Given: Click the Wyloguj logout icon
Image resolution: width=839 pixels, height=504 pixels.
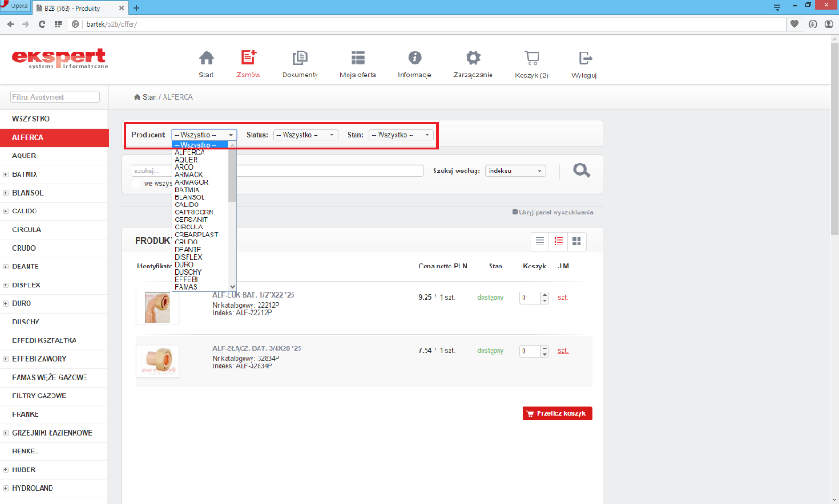Looking at the screenshot, I should (585, 58).
